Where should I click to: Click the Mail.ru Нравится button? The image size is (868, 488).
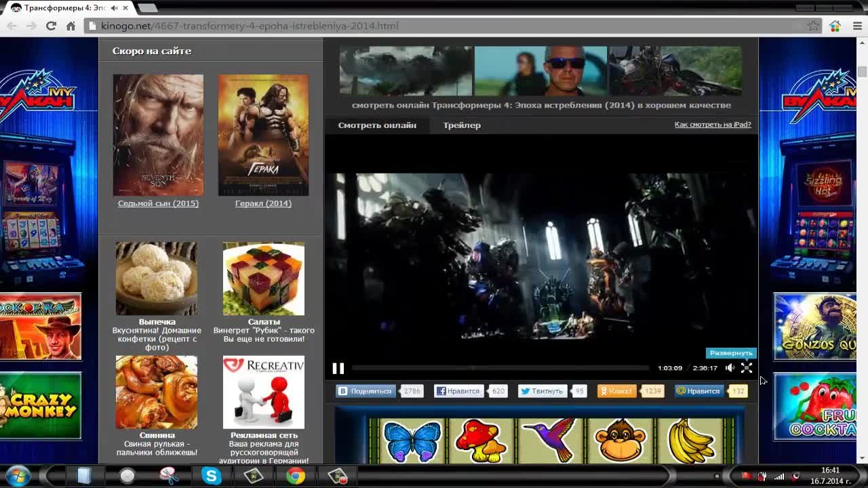[x=698, y=391]
